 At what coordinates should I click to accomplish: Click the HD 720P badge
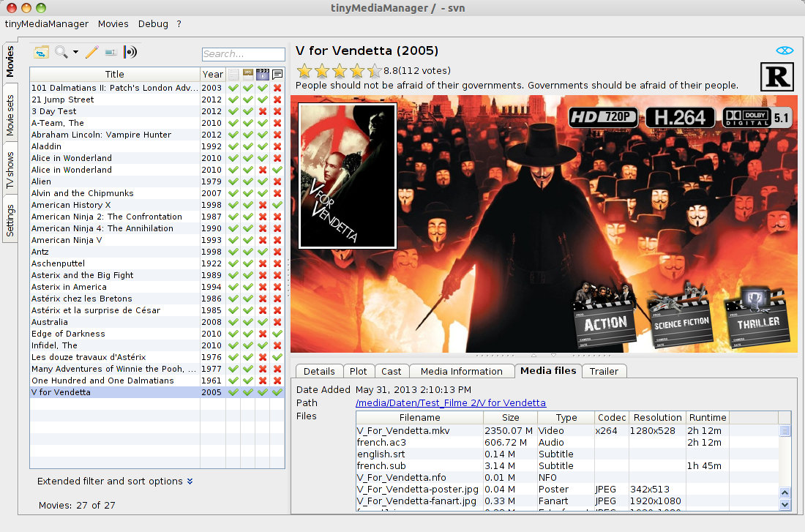coord(603,118)
